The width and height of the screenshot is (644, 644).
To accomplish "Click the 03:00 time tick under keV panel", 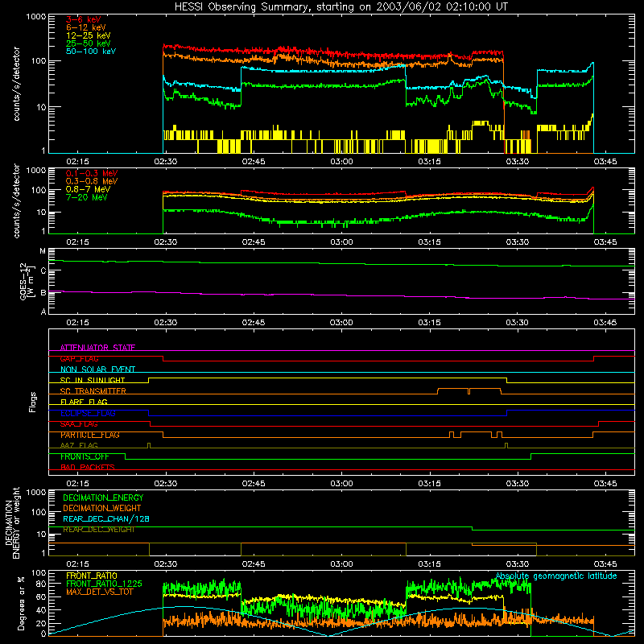I will (341, 162).
